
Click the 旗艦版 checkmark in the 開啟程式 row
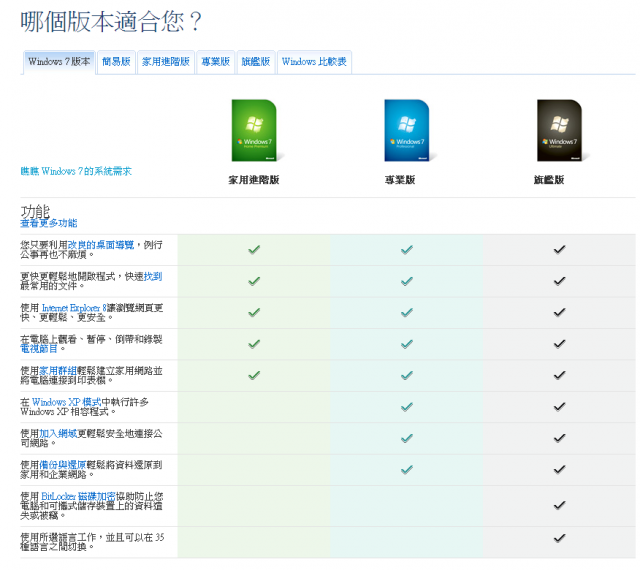pos(559,281)
